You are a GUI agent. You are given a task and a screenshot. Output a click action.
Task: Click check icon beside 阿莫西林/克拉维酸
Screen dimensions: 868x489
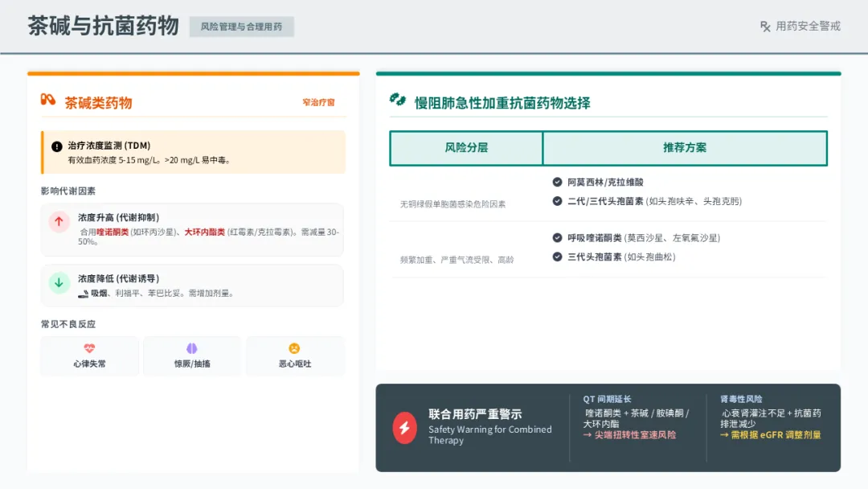click(x=557, y=182)
